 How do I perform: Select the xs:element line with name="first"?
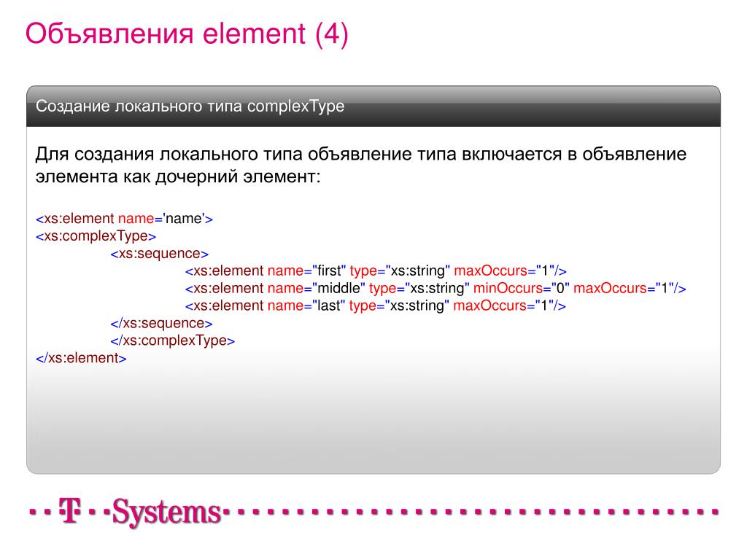coord(376,271)
